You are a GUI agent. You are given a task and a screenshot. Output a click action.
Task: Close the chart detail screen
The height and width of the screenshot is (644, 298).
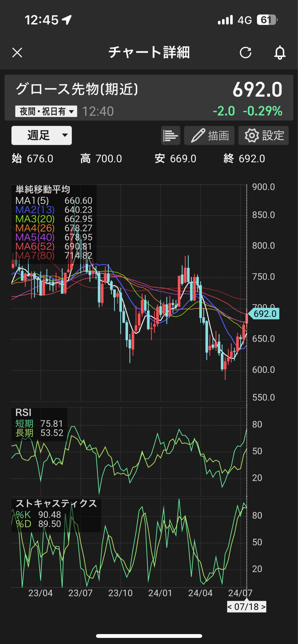(x=17, y=52)
